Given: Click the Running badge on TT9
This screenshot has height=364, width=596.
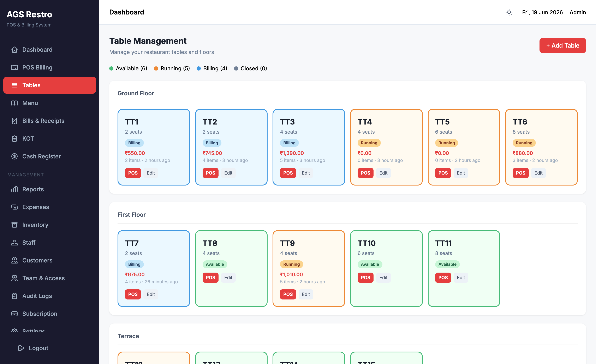Looking at the screenshot, I should 291,265.
